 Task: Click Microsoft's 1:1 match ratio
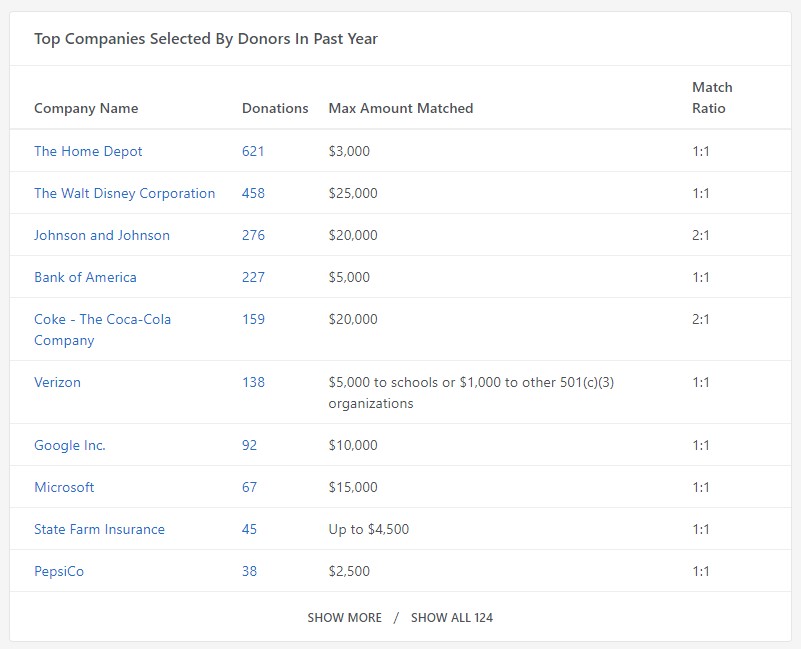(700, 487)
